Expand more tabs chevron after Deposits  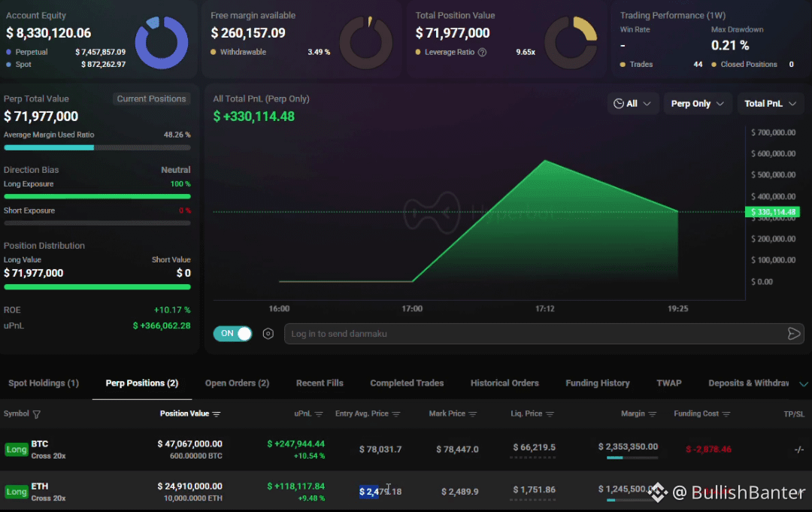tap(803, 384)
